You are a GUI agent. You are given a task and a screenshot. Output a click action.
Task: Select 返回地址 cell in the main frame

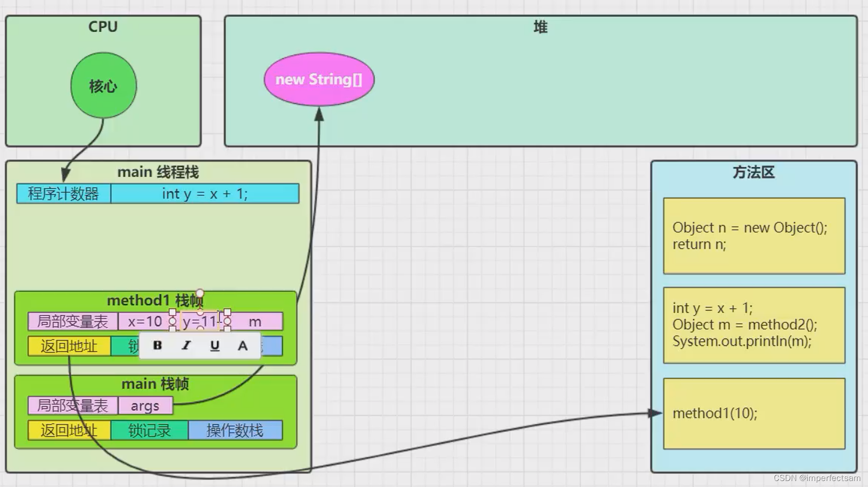tap(69, 430)
